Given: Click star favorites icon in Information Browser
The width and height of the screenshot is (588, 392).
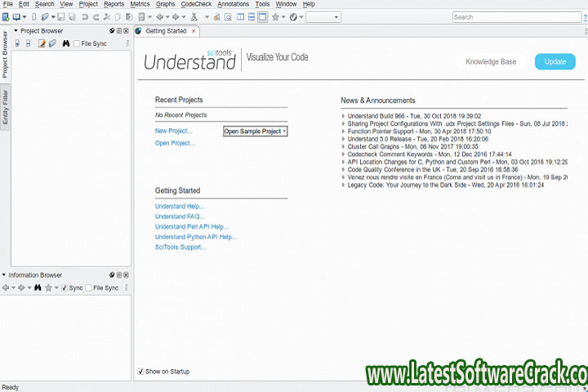Looking at the screenshot, I should coord(49,287).
